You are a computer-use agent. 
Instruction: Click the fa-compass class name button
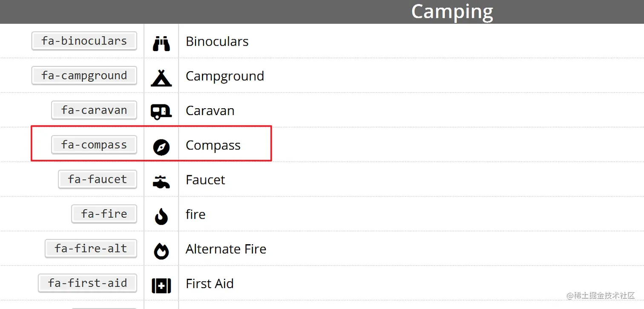pyautogui.click(x=94, y=144)
